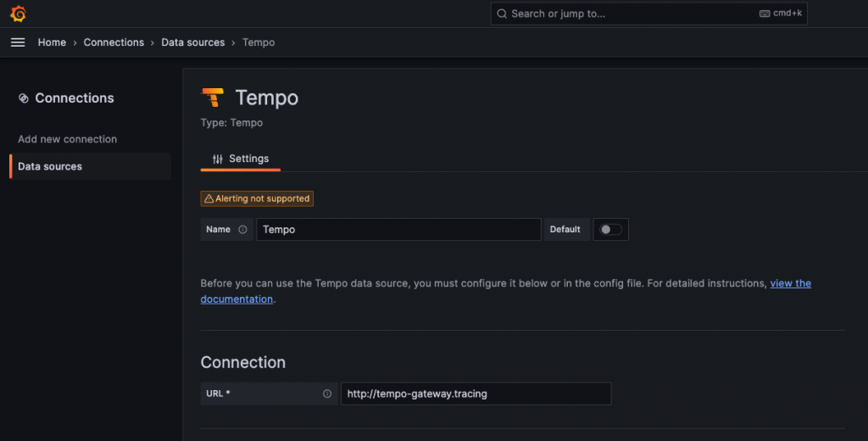Click the Name input containing Tempo

tap(398, 229)
